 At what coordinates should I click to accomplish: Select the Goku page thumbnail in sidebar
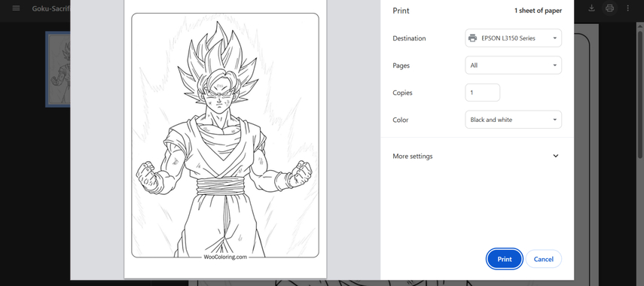click(x=57, y=69)
